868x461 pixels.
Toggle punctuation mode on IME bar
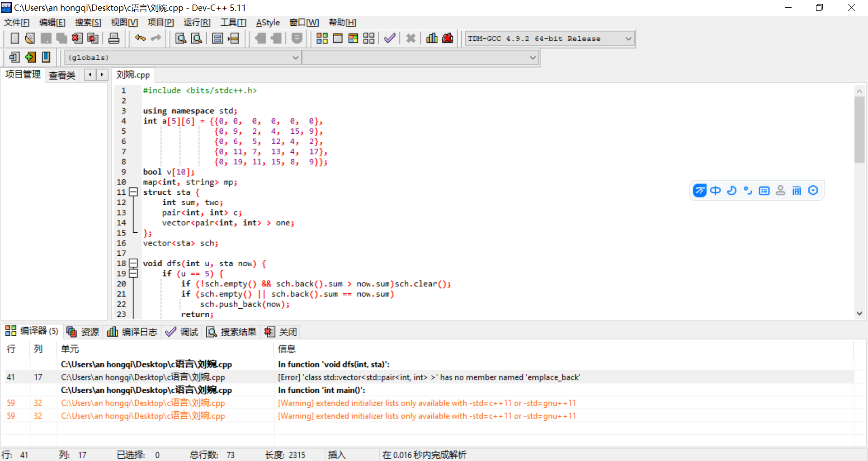point(748,191)
